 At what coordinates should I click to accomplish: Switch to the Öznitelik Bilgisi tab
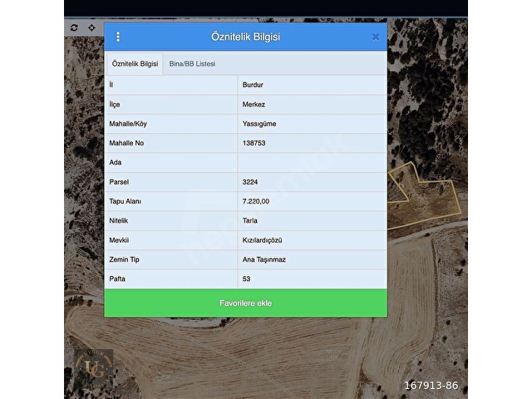pos(135,64)
